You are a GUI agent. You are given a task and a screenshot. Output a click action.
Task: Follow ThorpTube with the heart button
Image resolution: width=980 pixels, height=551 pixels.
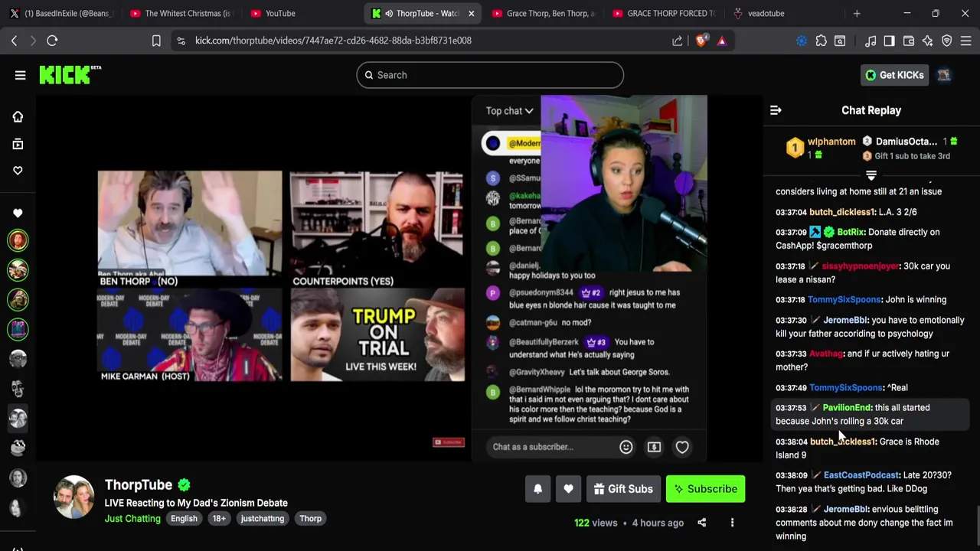coord(568,489)
